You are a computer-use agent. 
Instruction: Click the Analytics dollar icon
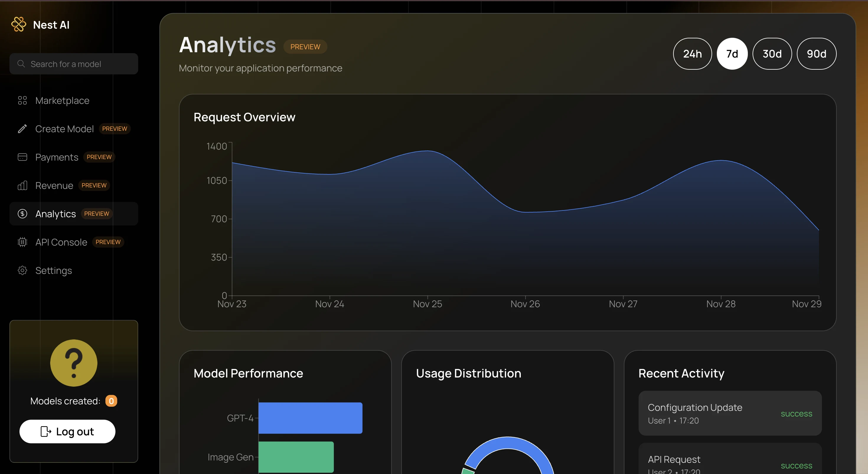[22, 214]
